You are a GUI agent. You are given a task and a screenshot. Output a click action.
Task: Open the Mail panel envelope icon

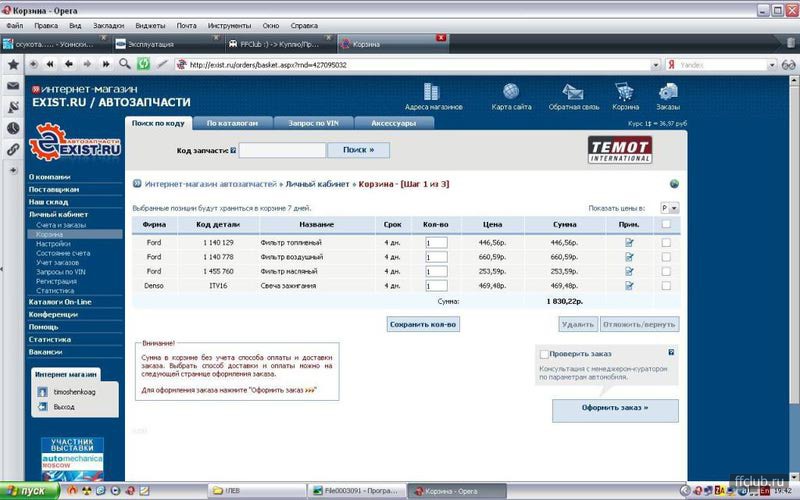(13, 86)
